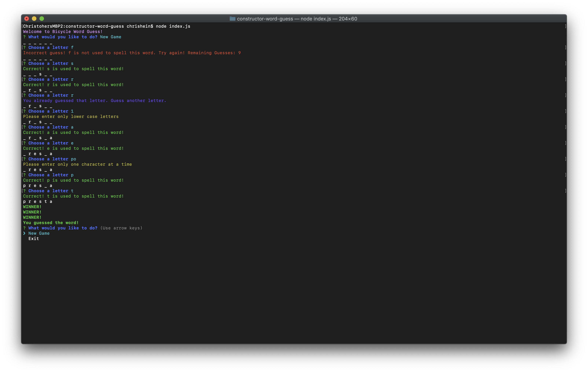Select the highlighted New Game menu option
588x372 pixels.
tap(39, 233)
